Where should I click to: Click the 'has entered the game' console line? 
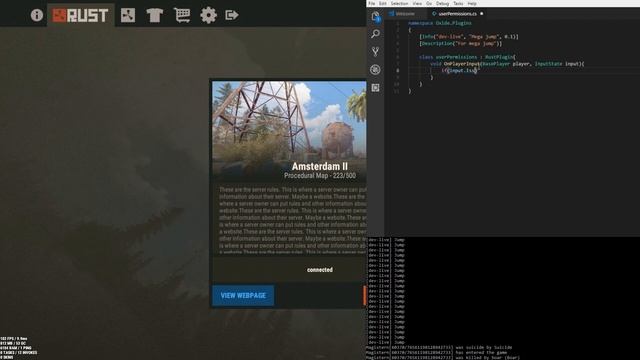436,352
